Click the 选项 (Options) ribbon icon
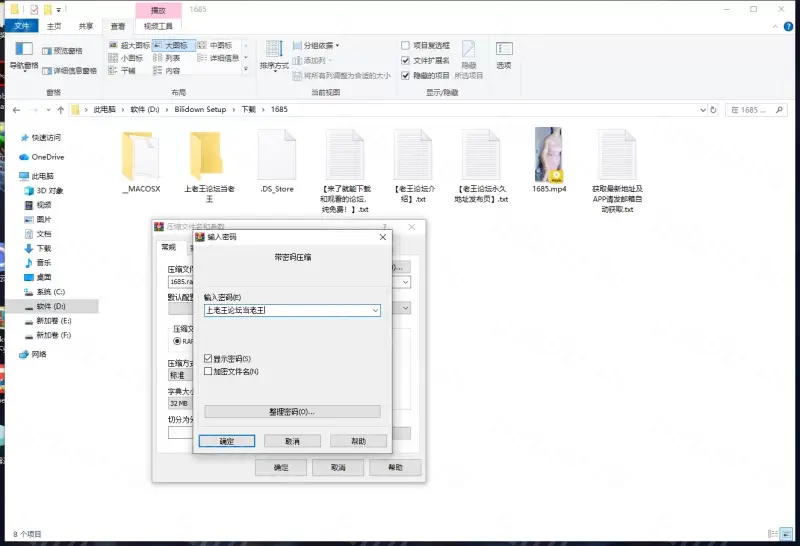Image resolution: width=800 pixels, height=546 pixels. point(504,54)
